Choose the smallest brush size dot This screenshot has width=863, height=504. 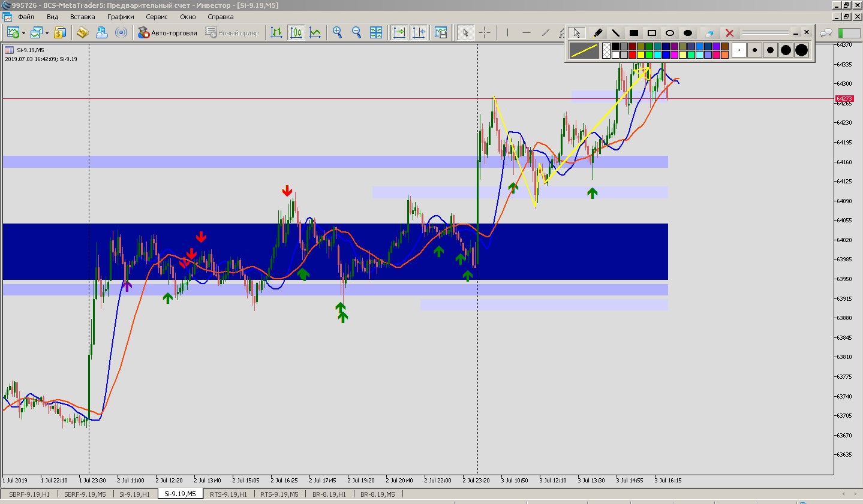(x=739, y=50)
